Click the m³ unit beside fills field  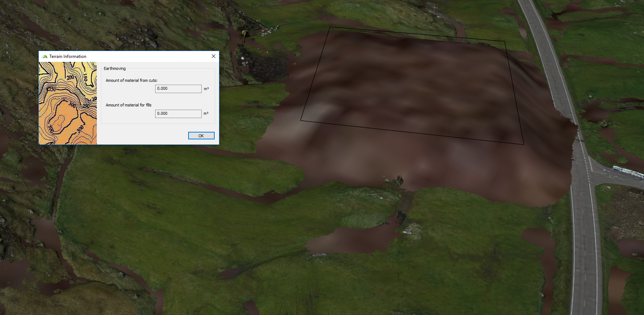pos(206,113)
